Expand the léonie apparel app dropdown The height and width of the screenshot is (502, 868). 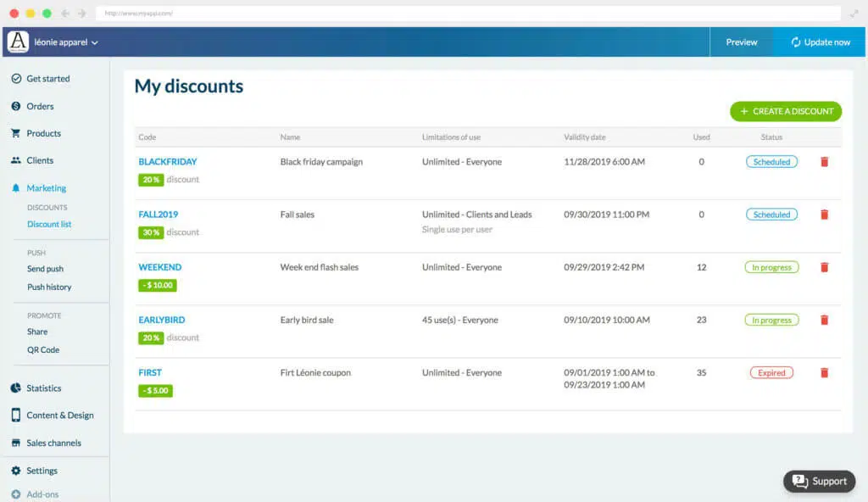pos(95,42)
